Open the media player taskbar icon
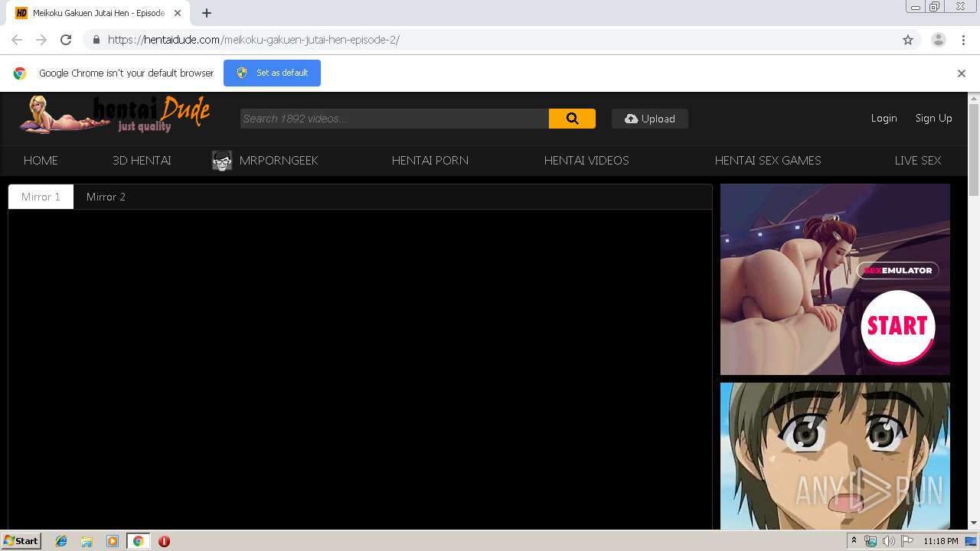 113,541
